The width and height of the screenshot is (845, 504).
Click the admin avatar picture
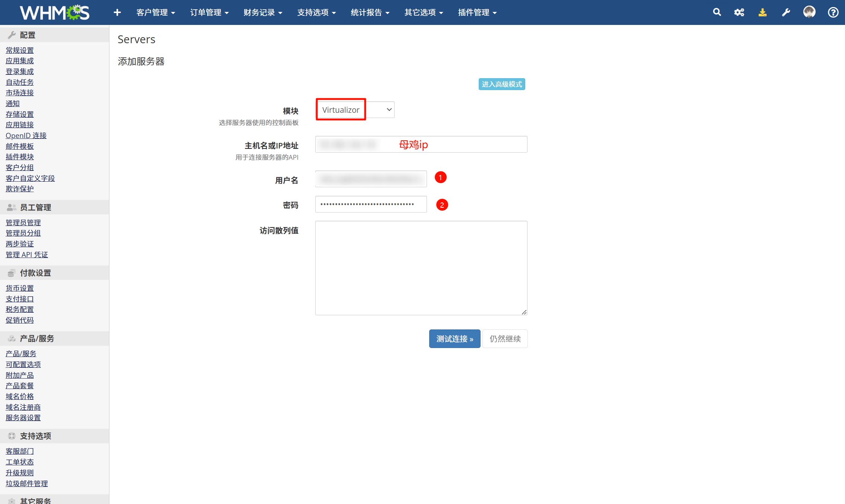(x=809, y=12)
